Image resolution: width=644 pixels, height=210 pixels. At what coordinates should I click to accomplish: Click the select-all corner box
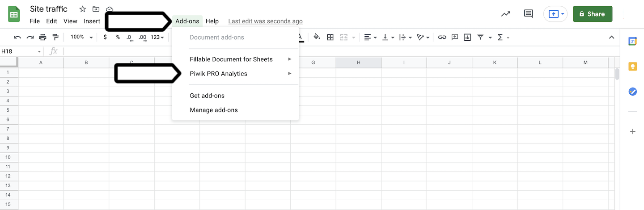[x=8, y=63]
